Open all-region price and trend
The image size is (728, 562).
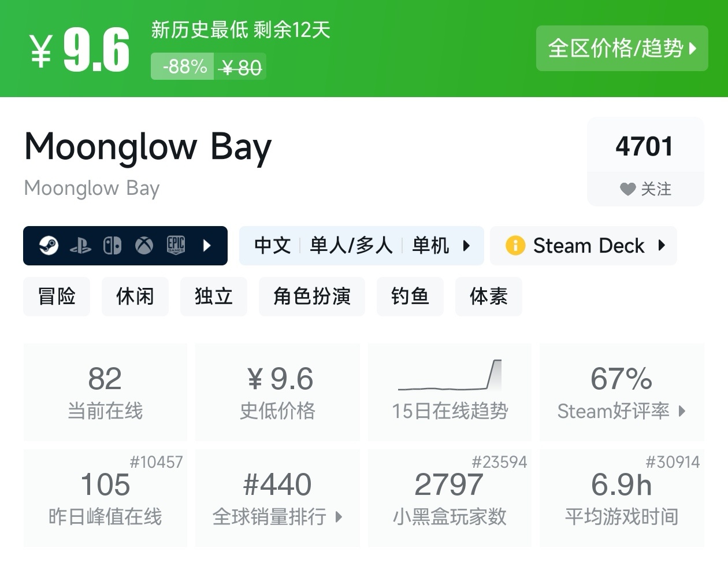(622, 49)
